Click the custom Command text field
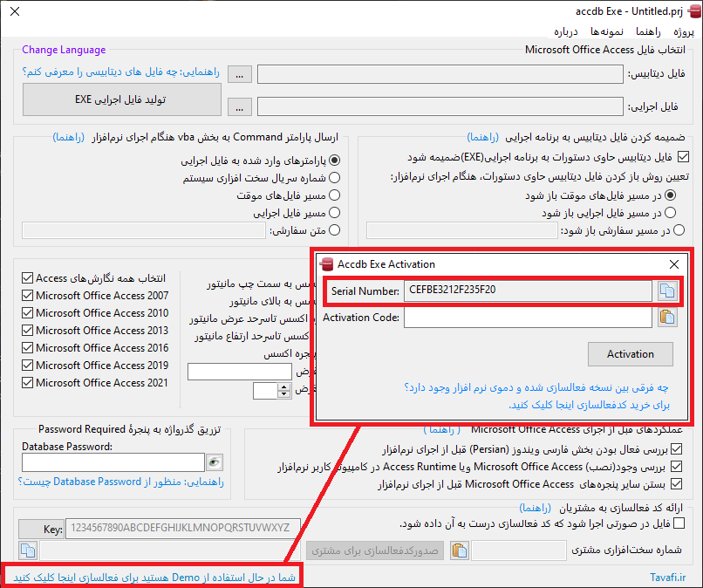Screen dimensions: 703x588 [144, 230]
